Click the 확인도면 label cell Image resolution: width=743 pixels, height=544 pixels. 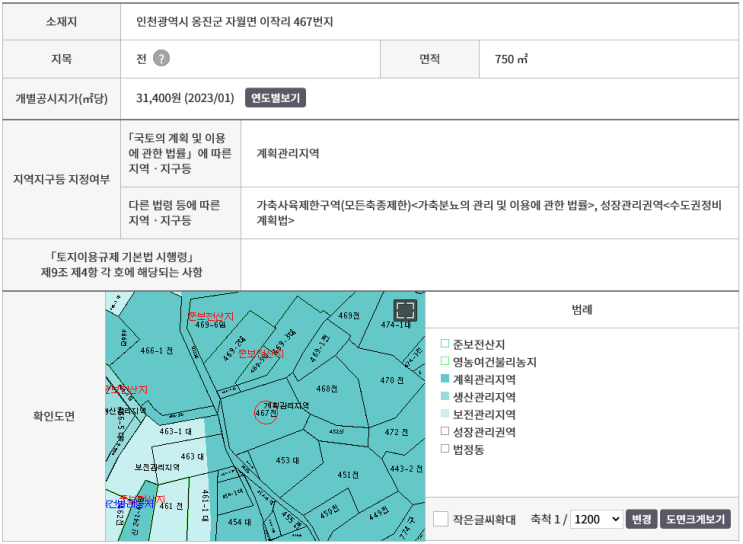click(x=54, y=416)
